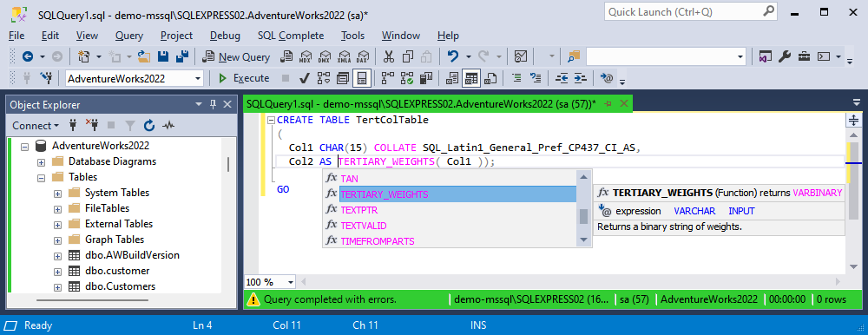868x335 pixels.
Task: Refresh the Object Explorer tree
Action: coord(149,126)
